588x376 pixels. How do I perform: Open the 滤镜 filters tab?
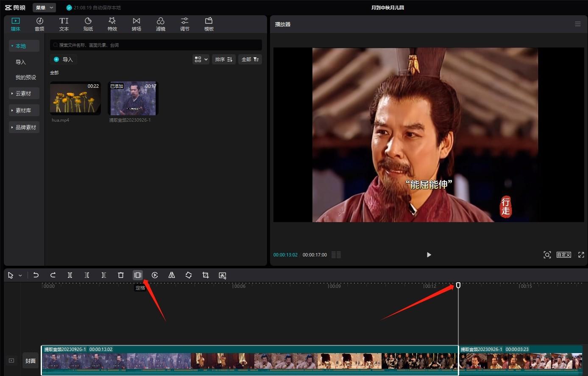pos(161,24)
